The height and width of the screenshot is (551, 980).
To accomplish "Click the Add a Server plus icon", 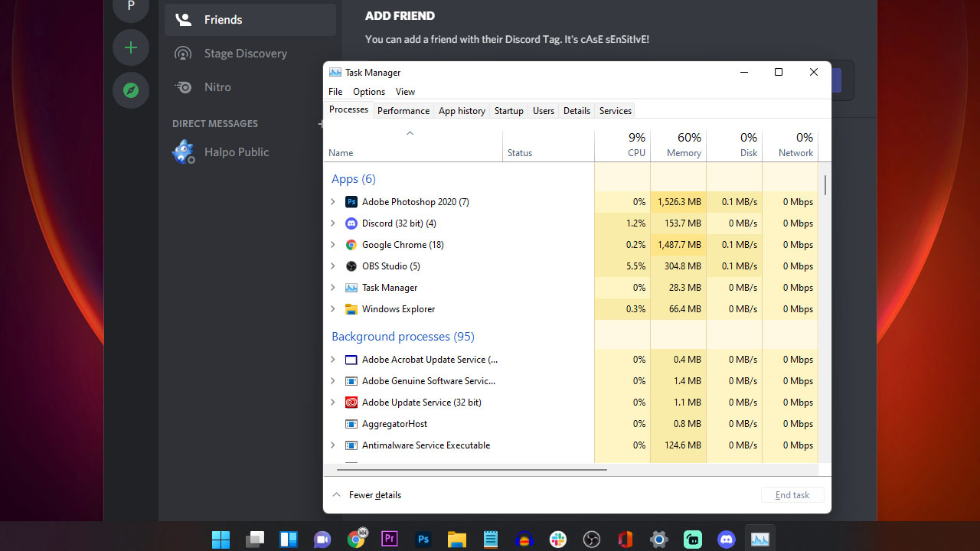I will click(x=131, y=47).
